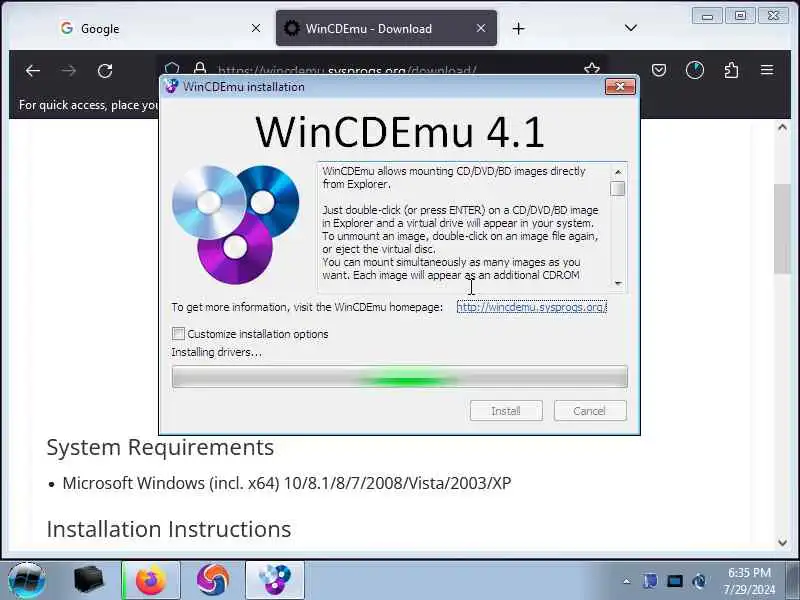The image size is (800, 600).
Task: Click description box scroll down arrow
Action: coord(618,283)
